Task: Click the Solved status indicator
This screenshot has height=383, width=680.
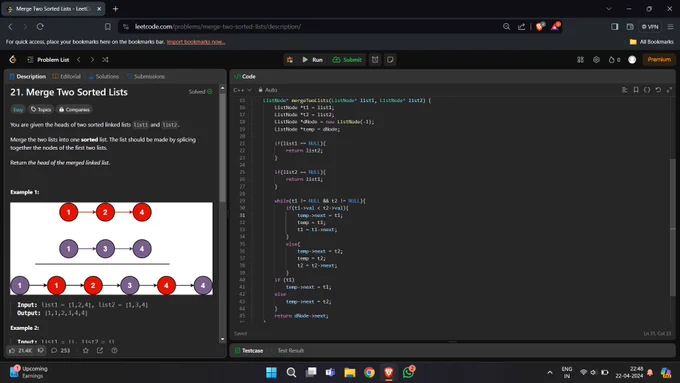Action: coord(200,92)
